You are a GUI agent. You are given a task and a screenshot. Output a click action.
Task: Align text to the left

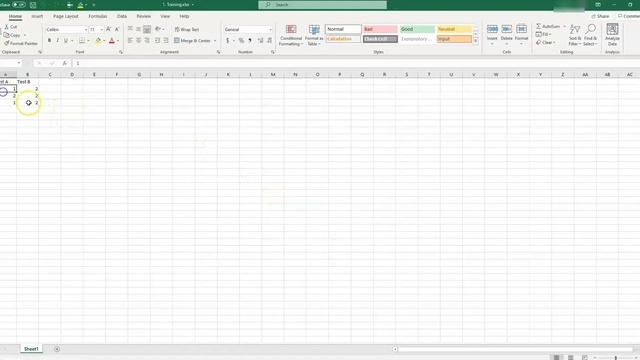click(x=130, y=40)
